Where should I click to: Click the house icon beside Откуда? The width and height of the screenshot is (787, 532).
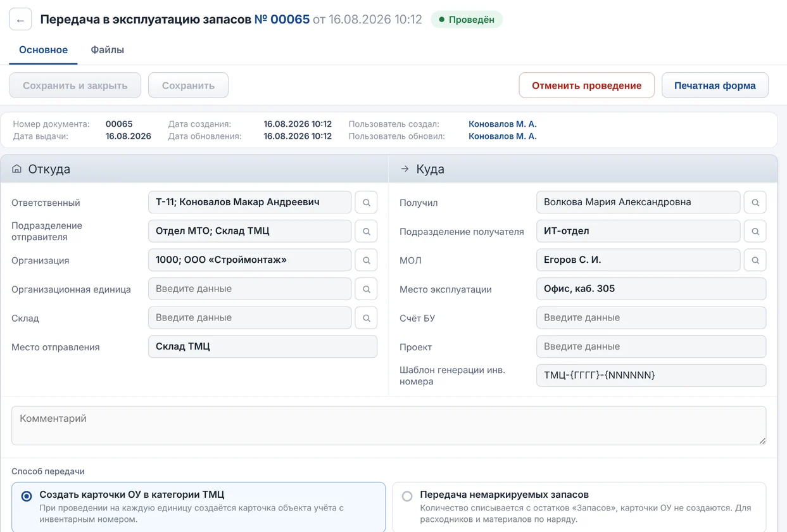(x=17, y=168)
